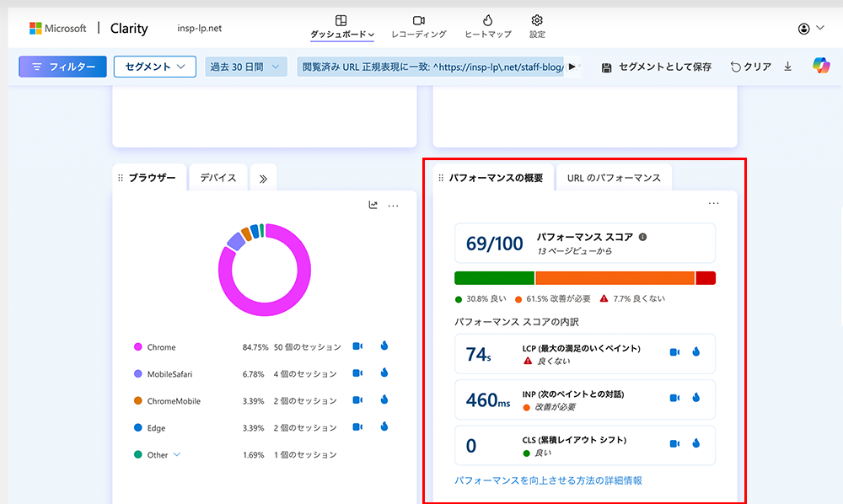View heatmaps for INP metric

click(x=696, y=398)
